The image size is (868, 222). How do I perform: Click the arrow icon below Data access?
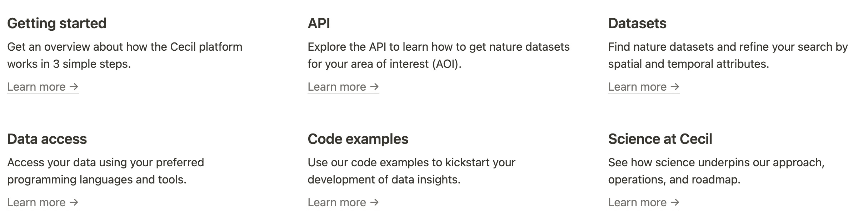pyautogui.click(x=74, y=203)
